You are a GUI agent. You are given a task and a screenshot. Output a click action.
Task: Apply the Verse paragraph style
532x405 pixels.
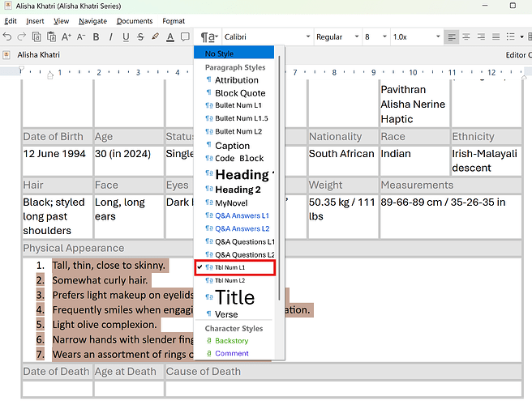(234, 314)
